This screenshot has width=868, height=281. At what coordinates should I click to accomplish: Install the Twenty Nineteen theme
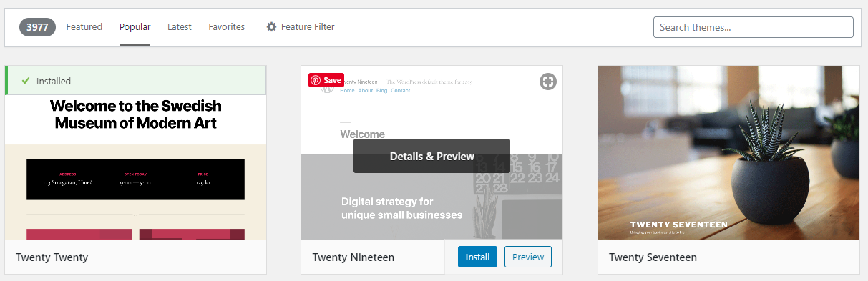477,257
